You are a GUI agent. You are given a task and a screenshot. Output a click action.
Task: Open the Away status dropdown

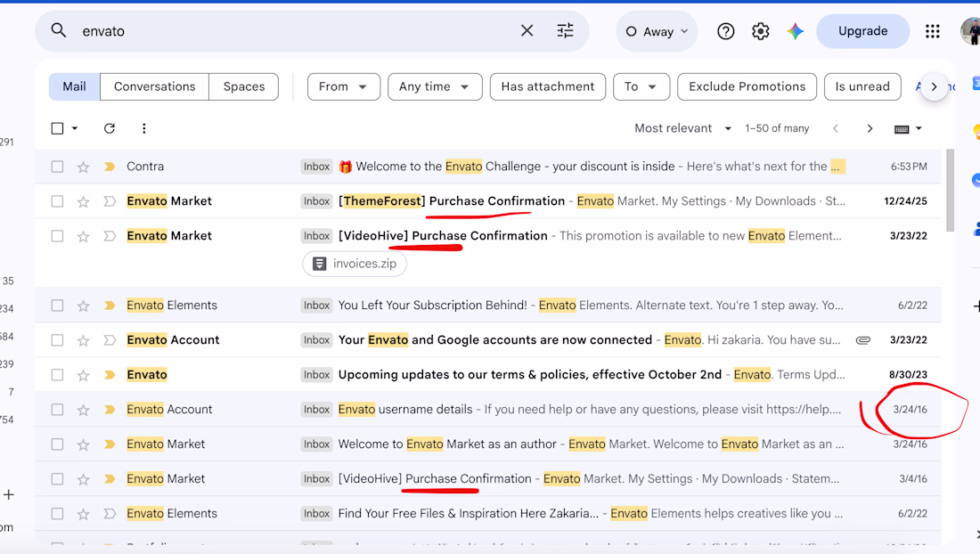[657, 31]
